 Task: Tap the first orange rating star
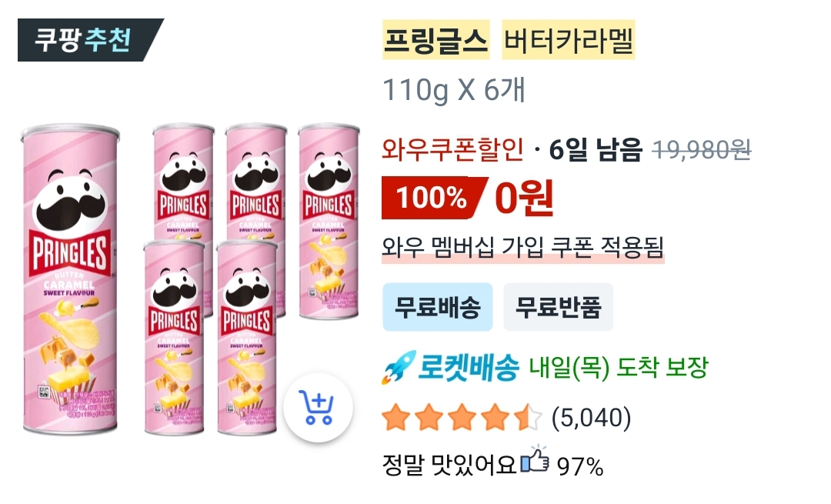pyautogui.click(x=396, y=417)
